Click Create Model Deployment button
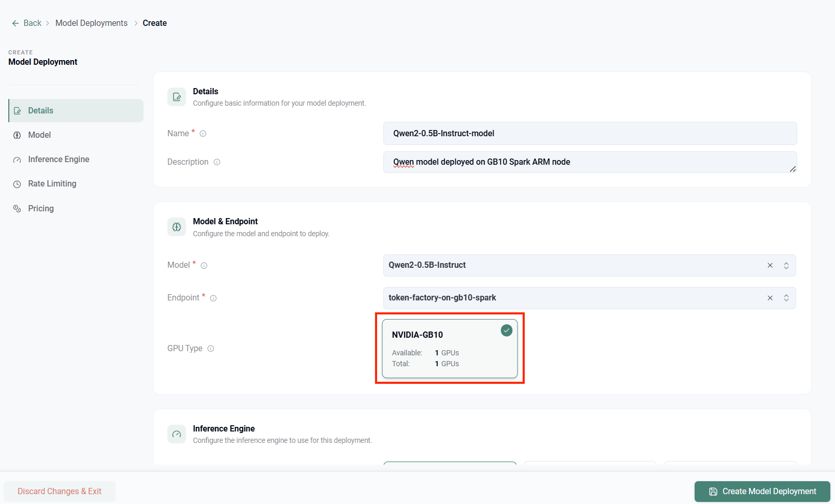Image resolution: width=835 pixels, height=504 pixels. click(x=762, y=492)
